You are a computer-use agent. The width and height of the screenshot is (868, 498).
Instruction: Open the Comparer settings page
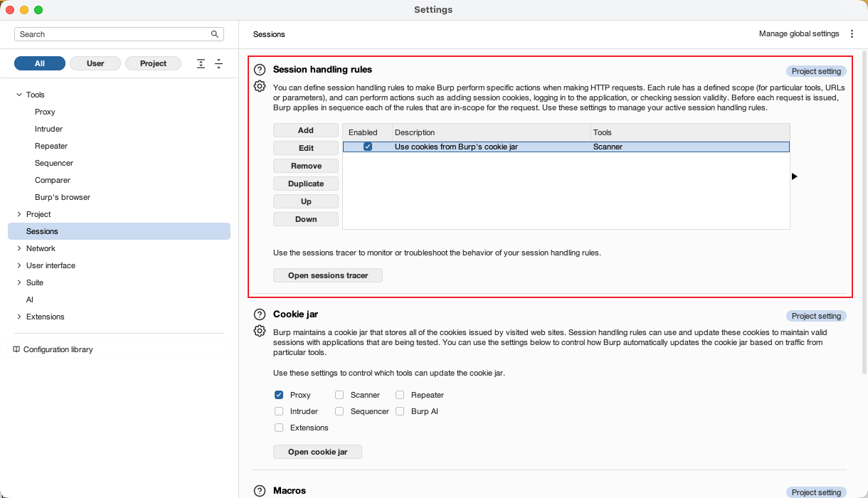click(x=53, y=180)
